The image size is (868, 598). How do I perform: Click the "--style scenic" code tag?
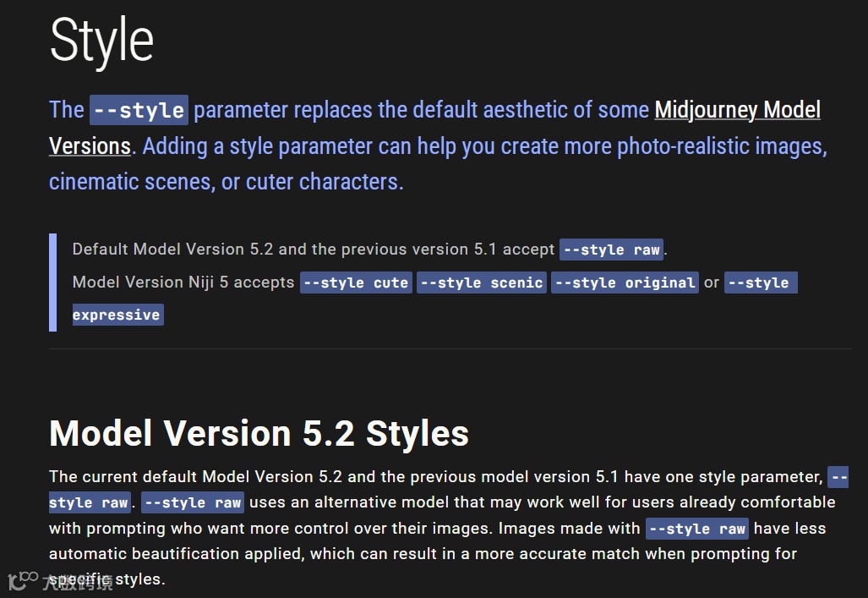(482, 283)
